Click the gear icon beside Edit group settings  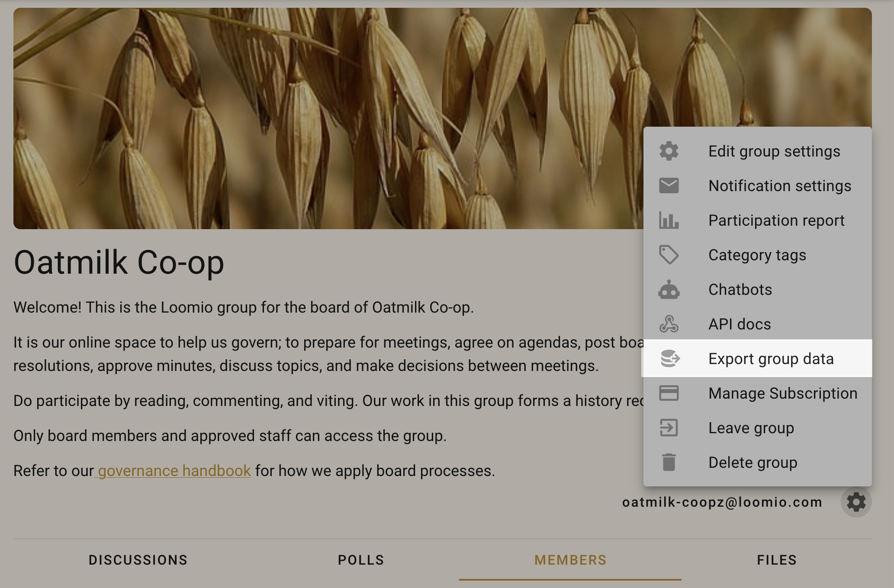669,151
